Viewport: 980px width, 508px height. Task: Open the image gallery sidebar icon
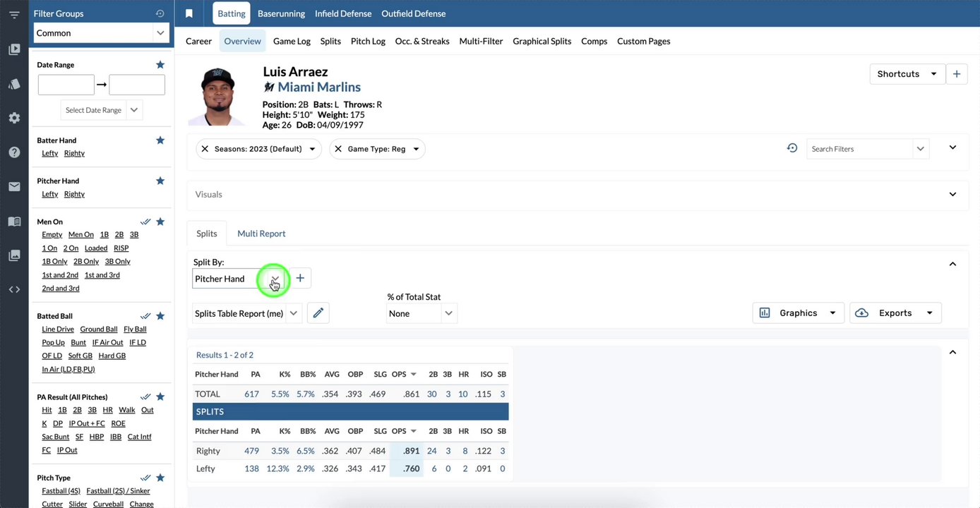click(14, 255)
